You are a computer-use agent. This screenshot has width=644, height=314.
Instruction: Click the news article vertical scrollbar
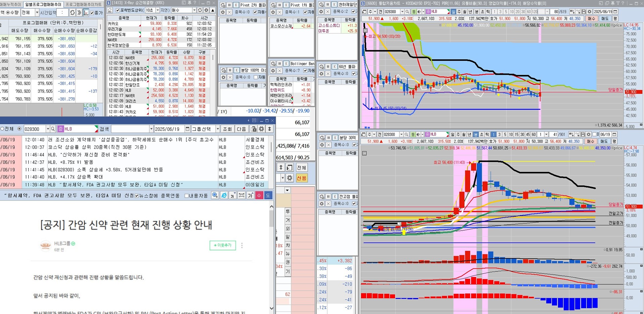[272, 258]
